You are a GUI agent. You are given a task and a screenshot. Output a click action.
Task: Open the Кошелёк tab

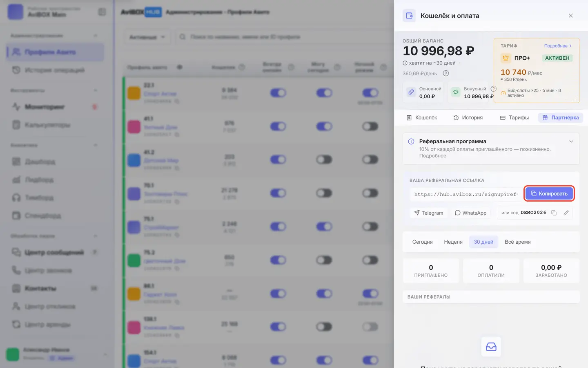point(422,118)
